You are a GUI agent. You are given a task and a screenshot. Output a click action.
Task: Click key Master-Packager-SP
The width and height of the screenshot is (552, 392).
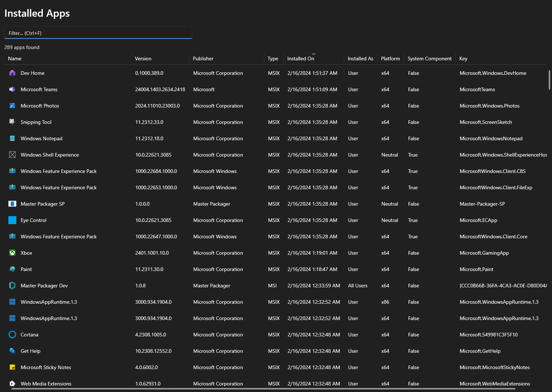pos(482,204)
